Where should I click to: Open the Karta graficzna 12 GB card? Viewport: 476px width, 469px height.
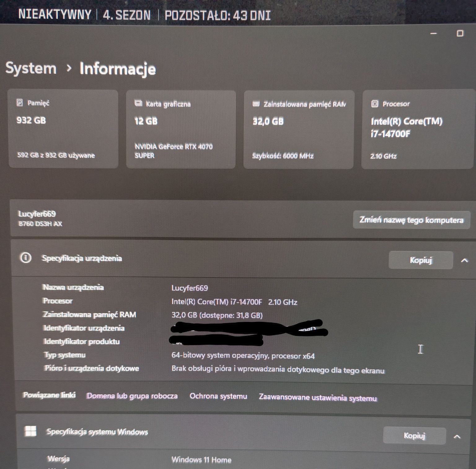(x=181, y=129)
